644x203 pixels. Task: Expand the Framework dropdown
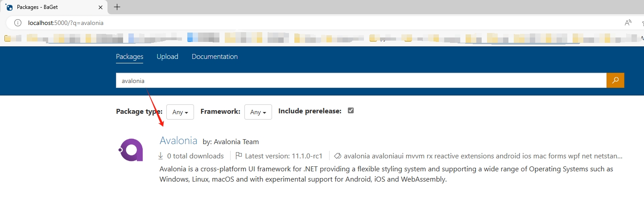(258, 112)
